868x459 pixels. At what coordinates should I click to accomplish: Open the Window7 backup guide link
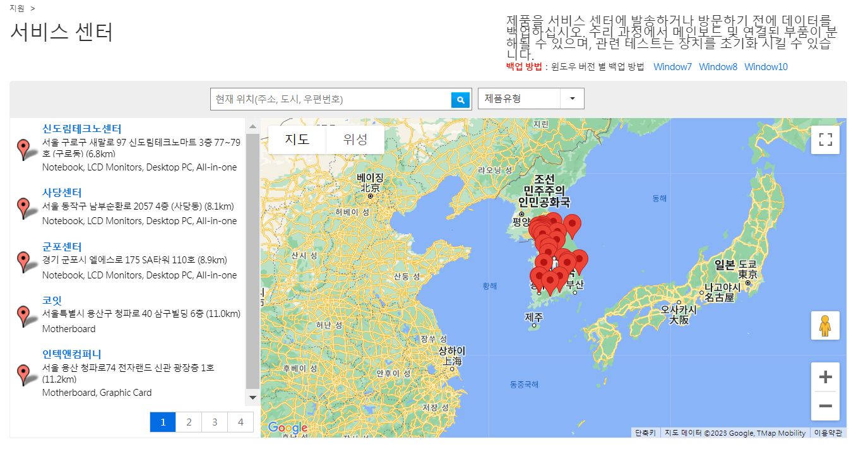(672, 67)
